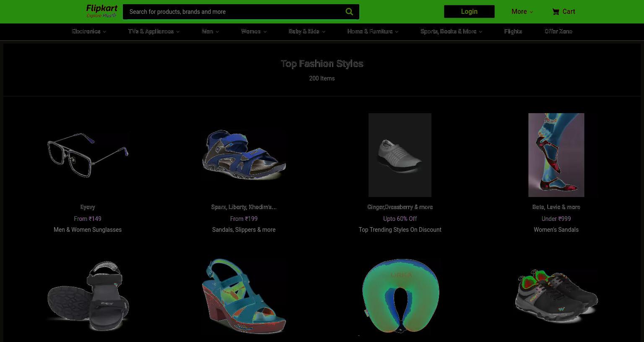Click Bata, Lavie & more title

point(556,207)
